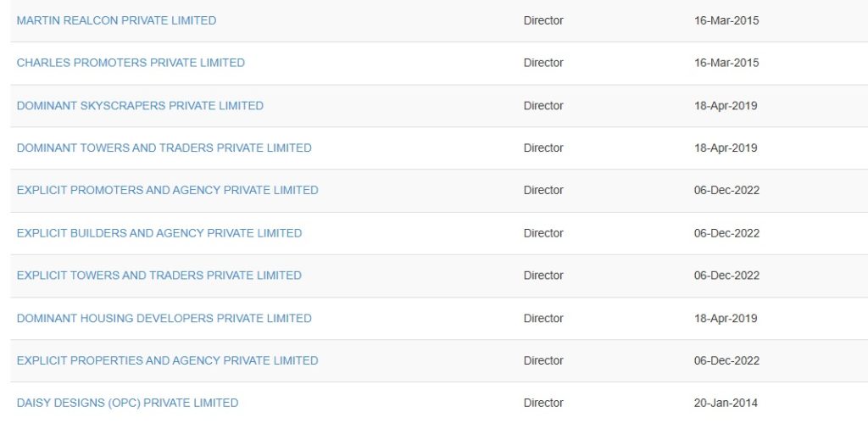Click the 16-Mar-2015 date for Martin Realcon
868x440 pixels.
click(726, 20)
